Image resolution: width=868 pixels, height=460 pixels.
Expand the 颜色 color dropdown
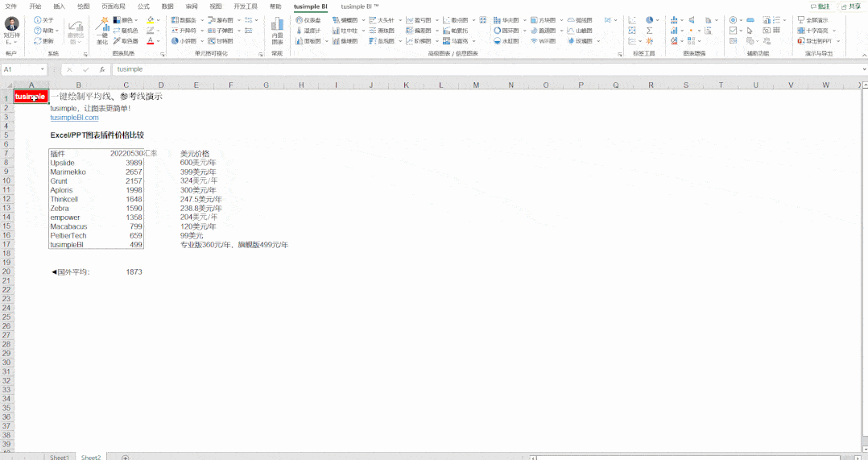pos(136,20)
